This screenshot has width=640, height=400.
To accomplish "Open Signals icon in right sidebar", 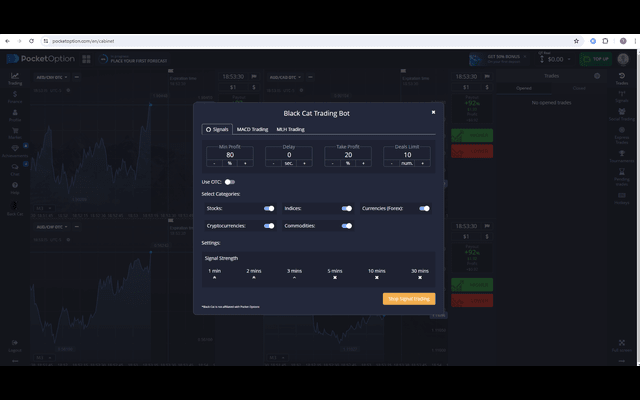I will pyautogui.click(x=622, y=97).
